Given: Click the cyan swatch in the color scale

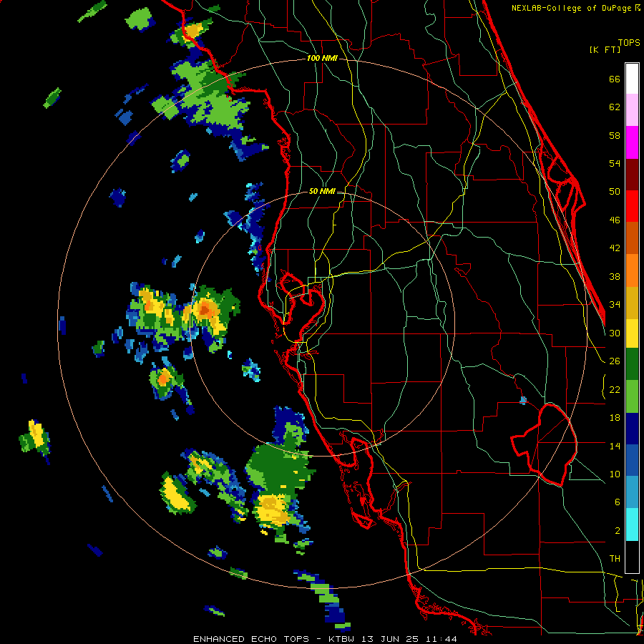Looking at the screenshot, I should [632, 525].
